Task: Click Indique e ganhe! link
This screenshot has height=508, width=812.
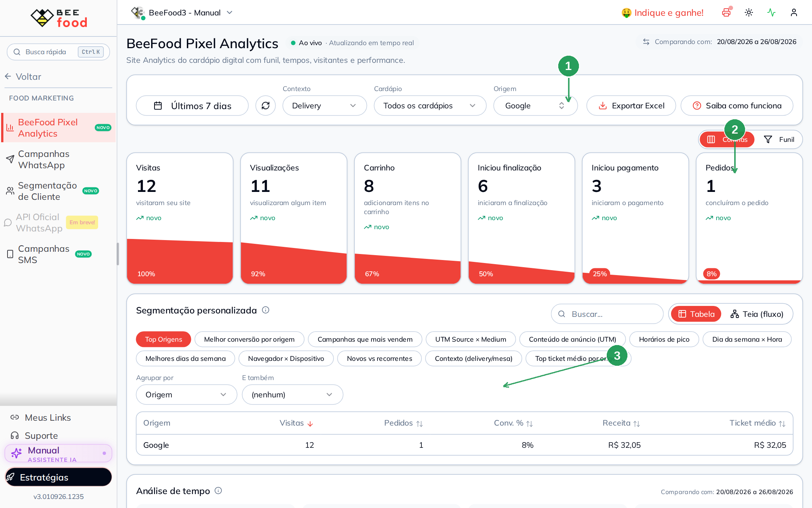Action: click(662, 12)
